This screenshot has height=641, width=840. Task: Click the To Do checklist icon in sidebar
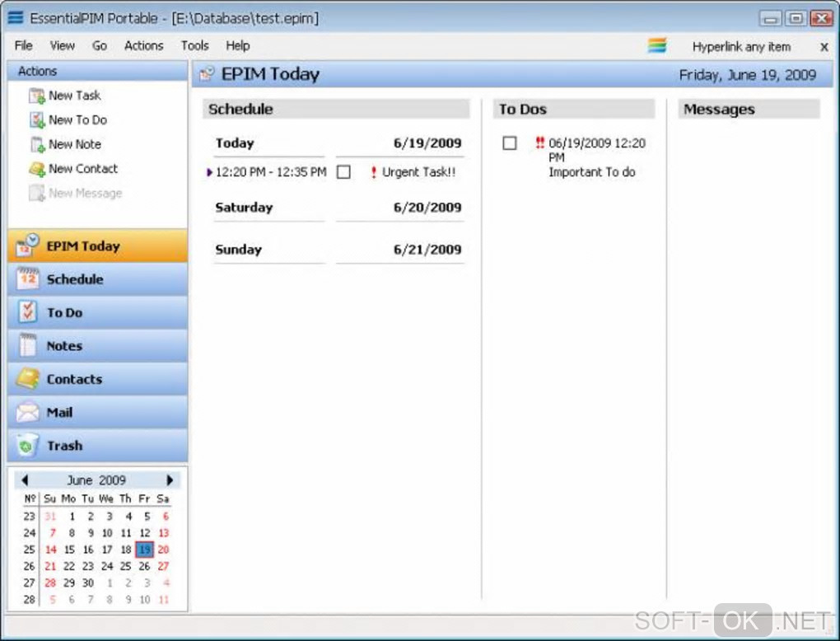pos(27,312)
